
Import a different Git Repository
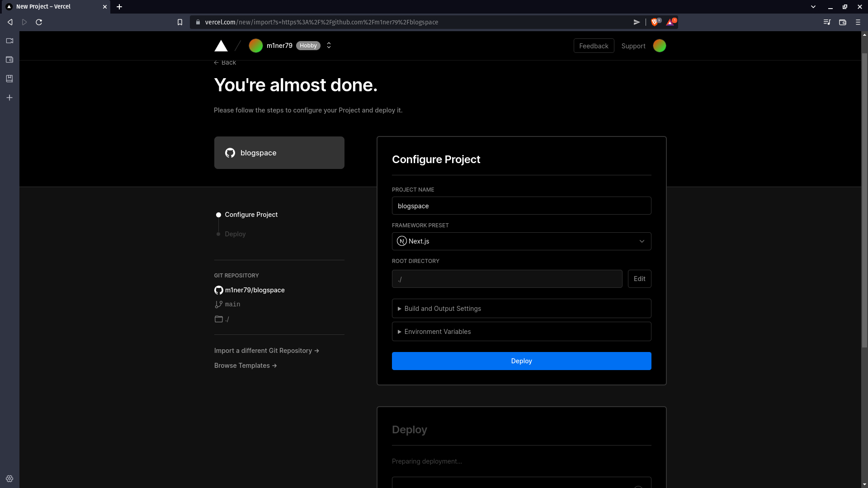coord(267,351)
